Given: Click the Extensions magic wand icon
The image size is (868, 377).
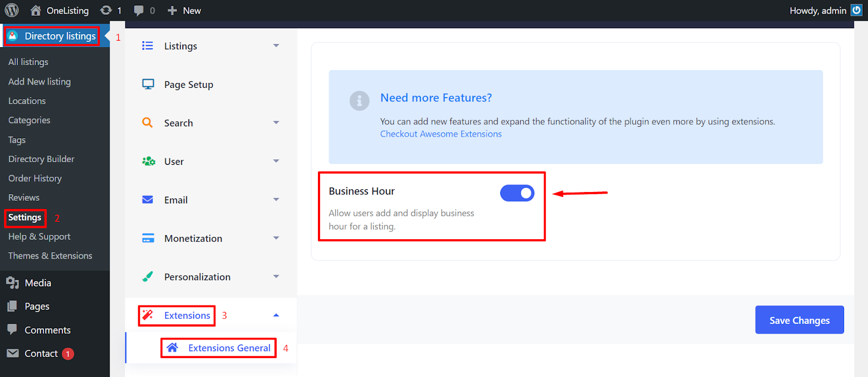Looking at the screenshot, I should (148, 315).
